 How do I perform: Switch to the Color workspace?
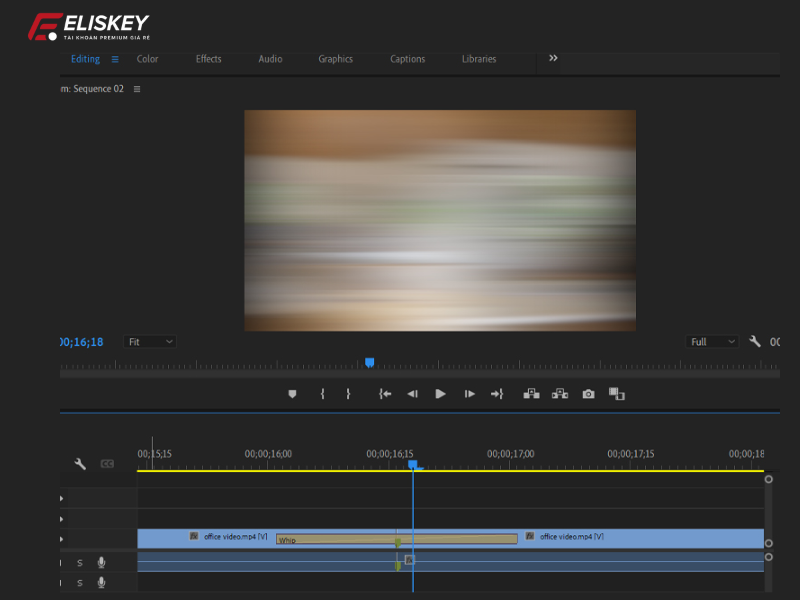pos(147,59)
